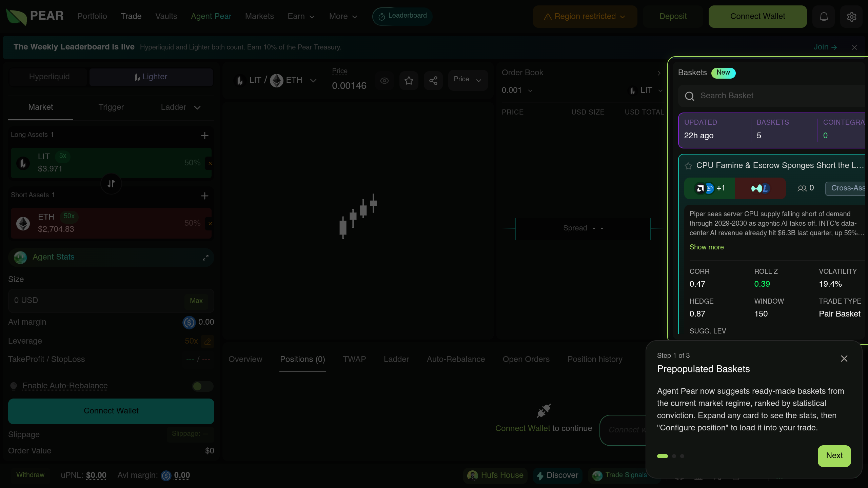Toggle the chart eye visibility icon
The height and width of the screenshot is (488, 868).
tap(384, 81)
